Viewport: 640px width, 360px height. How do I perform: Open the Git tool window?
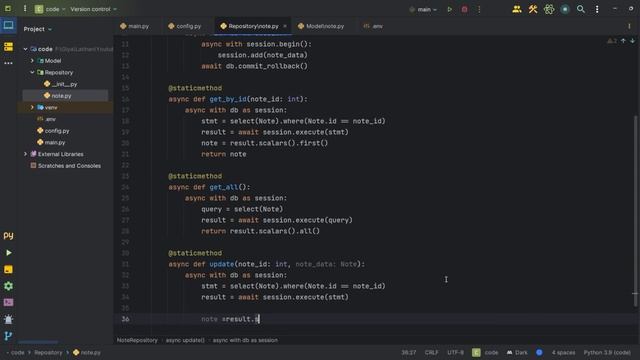[8, 336]
